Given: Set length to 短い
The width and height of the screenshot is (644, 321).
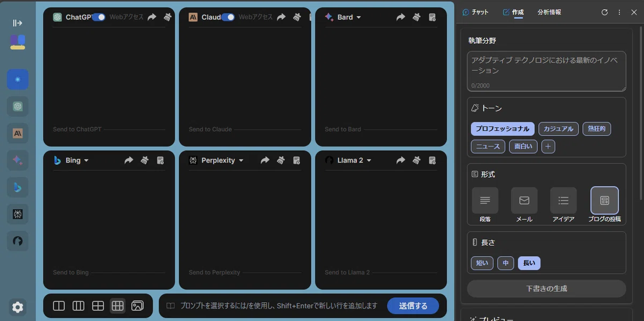Looking at the screenshot, I should 482,263.
